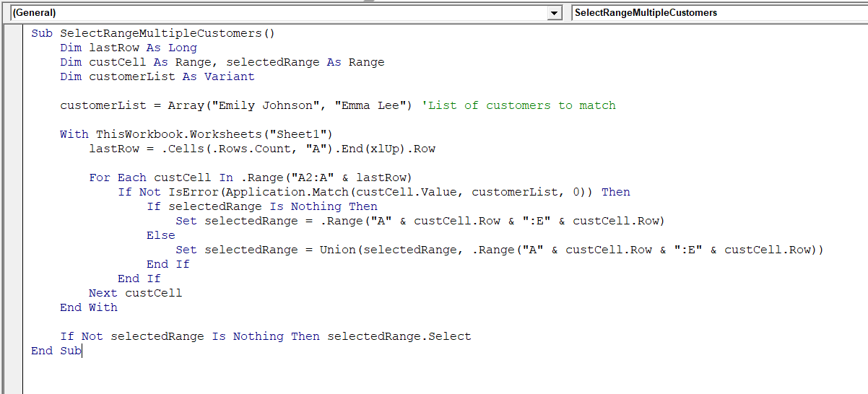Viewport: 868px width, 394px height.
Task: Click the Dim lastRow As Long line
Action: tap(129, 48)
